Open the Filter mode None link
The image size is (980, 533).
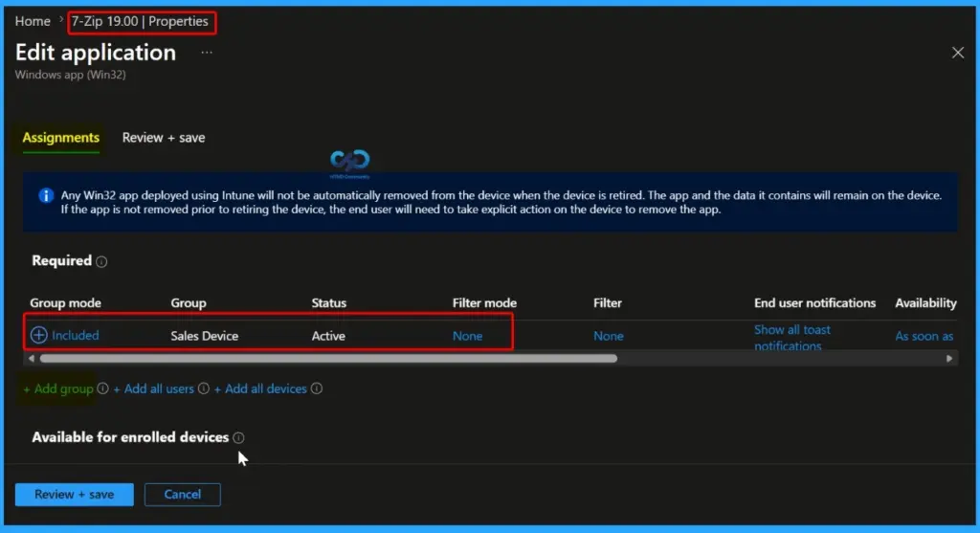467,336
